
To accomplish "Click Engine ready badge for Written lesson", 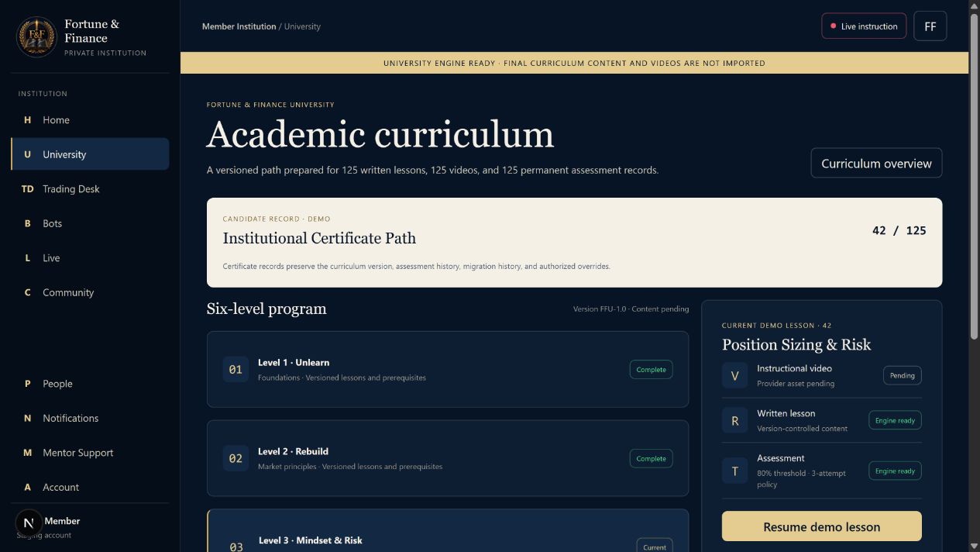I will point(895,420).
